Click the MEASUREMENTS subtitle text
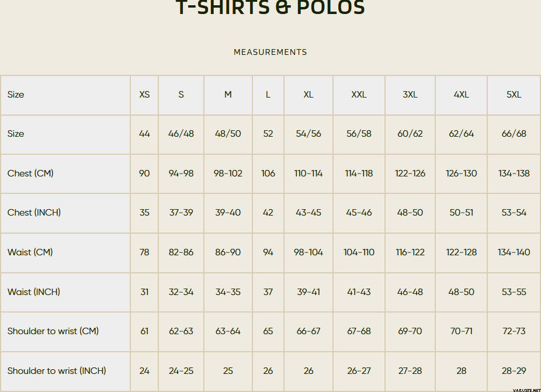 click(270, 52)
